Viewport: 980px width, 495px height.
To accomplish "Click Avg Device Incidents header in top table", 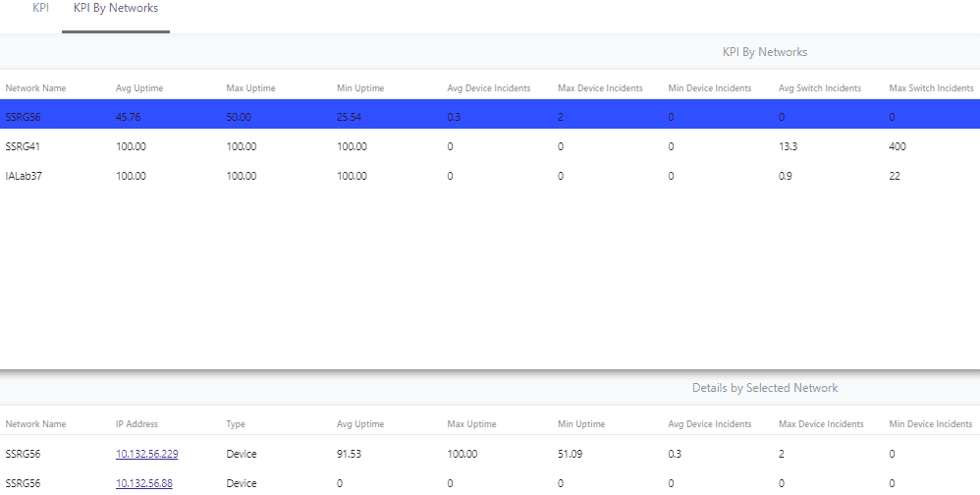I will (489, 88).
